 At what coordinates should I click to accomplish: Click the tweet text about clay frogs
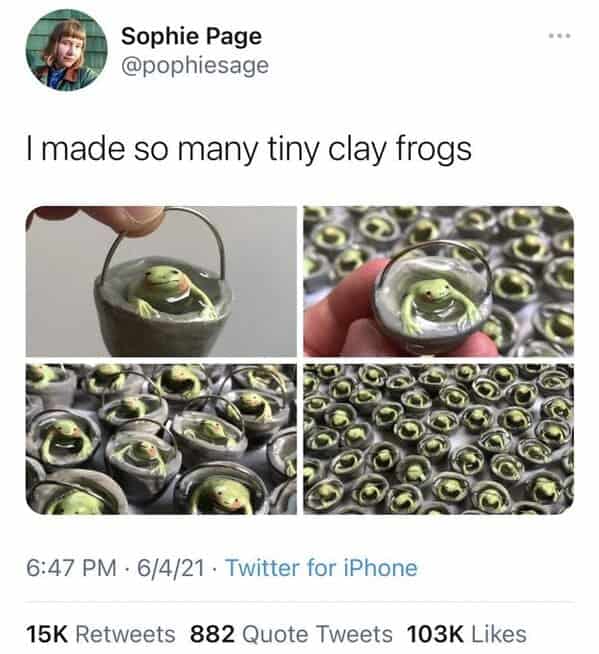point(249,150)
